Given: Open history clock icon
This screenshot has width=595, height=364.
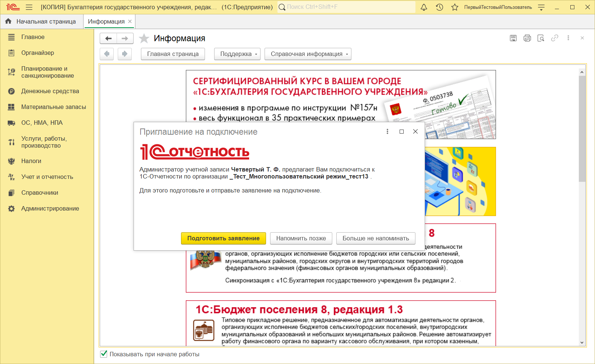Looking at the screenshot, I should 439,7.
